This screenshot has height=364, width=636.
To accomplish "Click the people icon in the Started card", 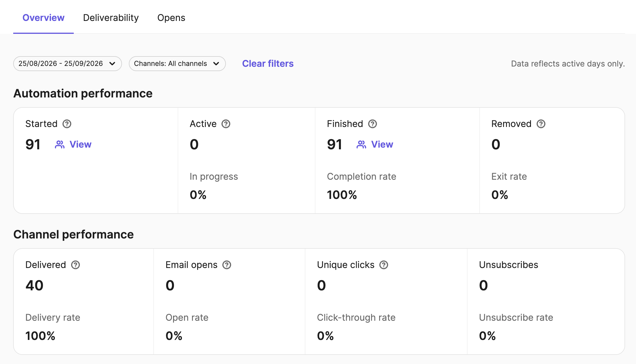I will click(60, 144).
